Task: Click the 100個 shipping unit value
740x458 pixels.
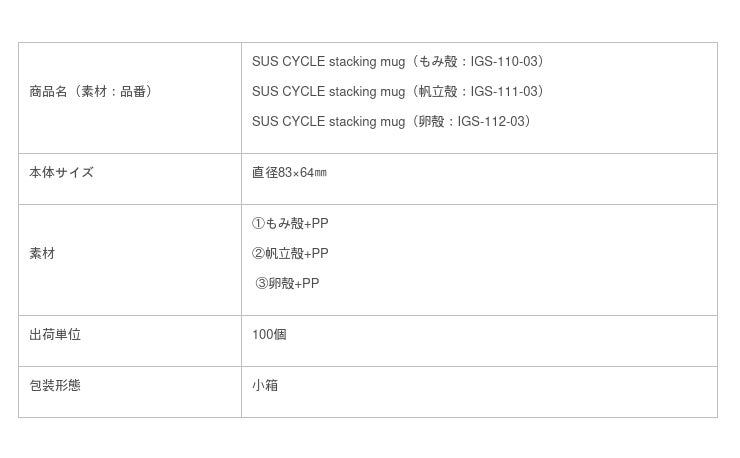Action: (x=269, y=335)
